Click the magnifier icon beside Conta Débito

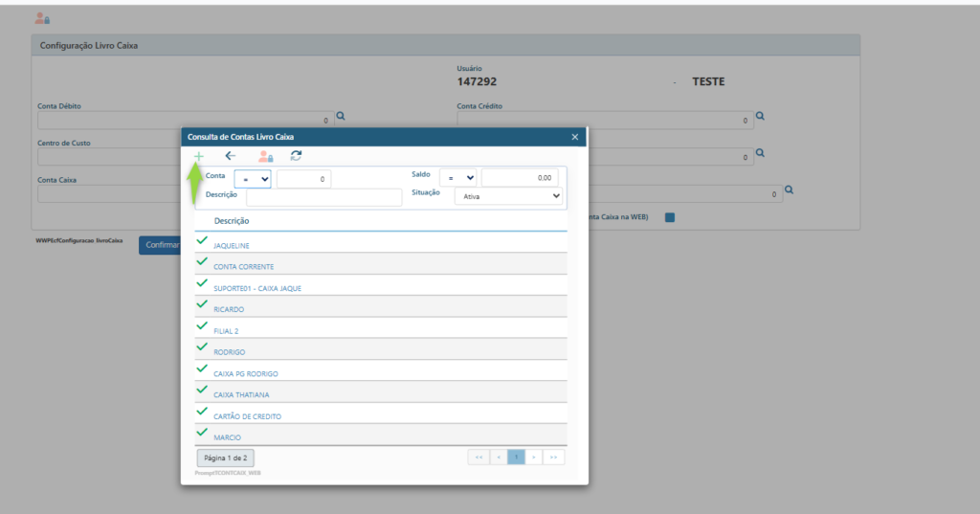pos(340,116)
